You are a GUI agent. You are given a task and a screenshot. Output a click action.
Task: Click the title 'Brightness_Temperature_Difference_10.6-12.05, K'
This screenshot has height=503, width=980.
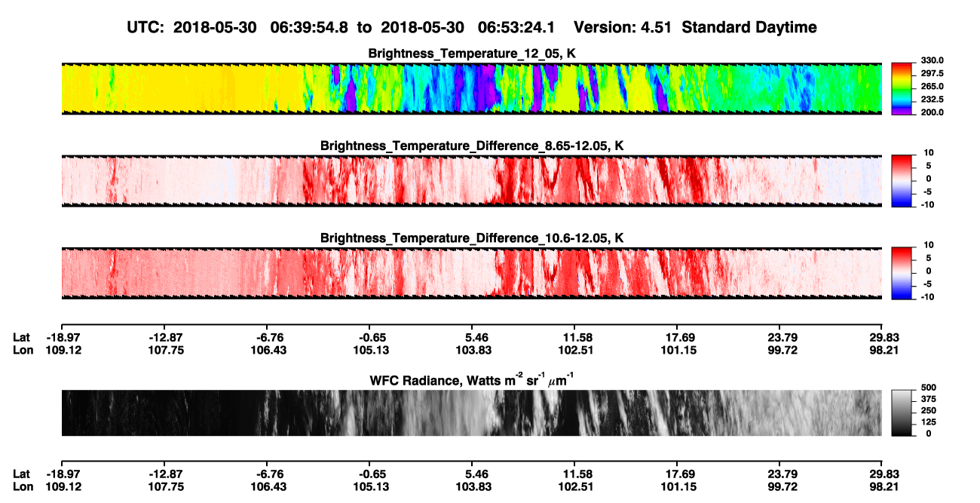(472, 238)
